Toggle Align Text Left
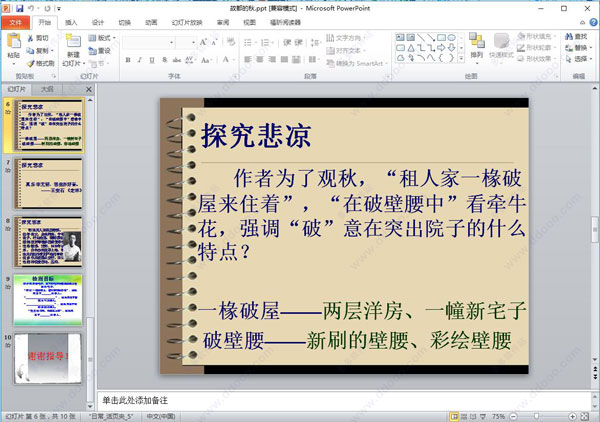The height and width of the screenshot is (422, 600). click(248, 59)
